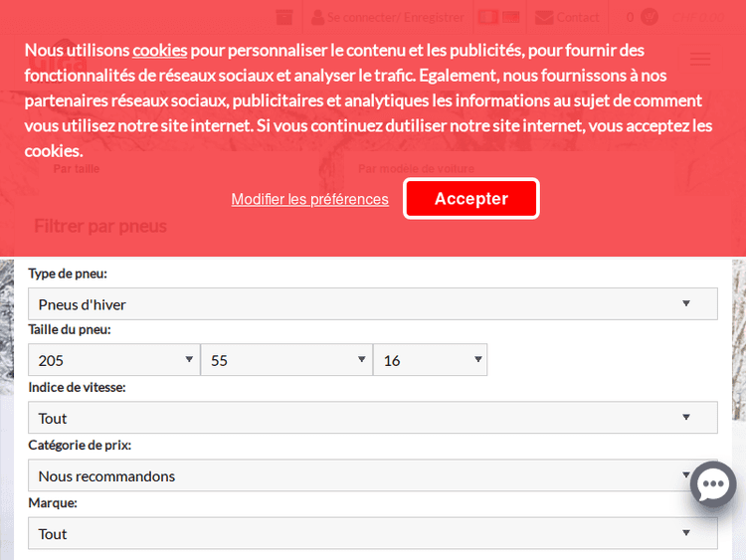Click the archive box icon in header
746x560 pixels.
[x=284, y=17]
